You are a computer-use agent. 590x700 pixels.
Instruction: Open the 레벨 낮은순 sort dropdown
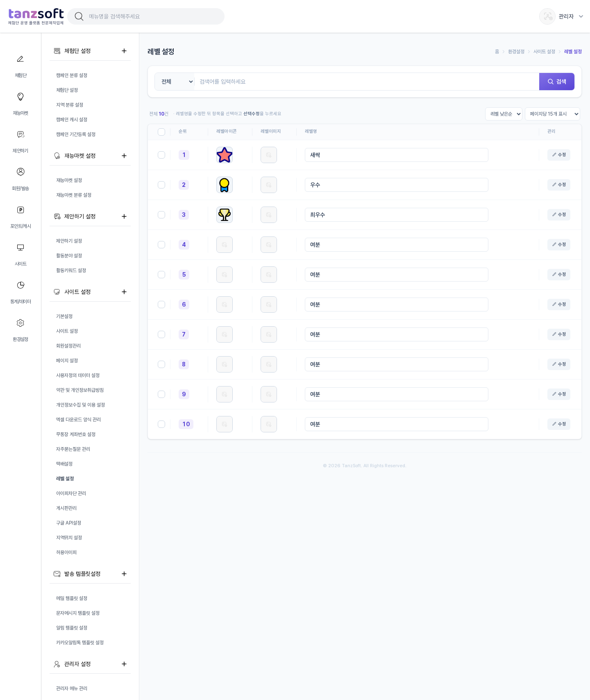click(x=504, y=114)
